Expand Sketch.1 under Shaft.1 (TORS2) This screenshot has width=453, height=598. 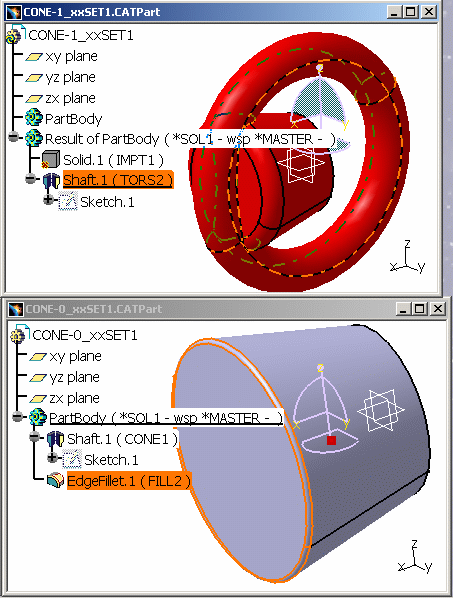[48, 199]
